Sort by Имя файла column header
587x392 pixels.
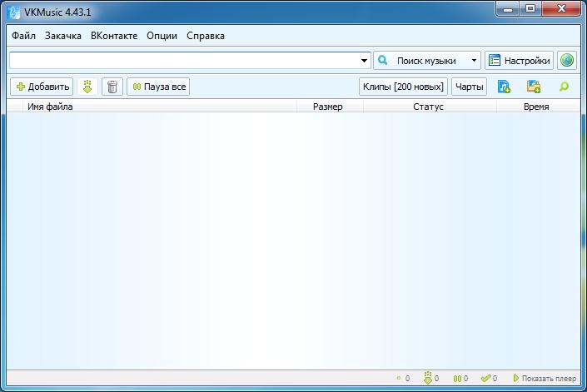tap(160, 107)
